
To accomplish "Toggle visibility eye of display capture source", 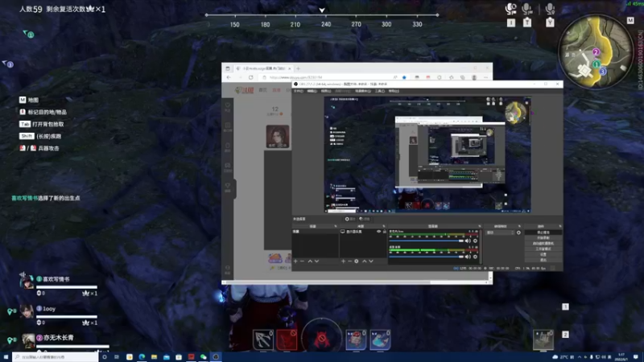I will coord(378,232).
